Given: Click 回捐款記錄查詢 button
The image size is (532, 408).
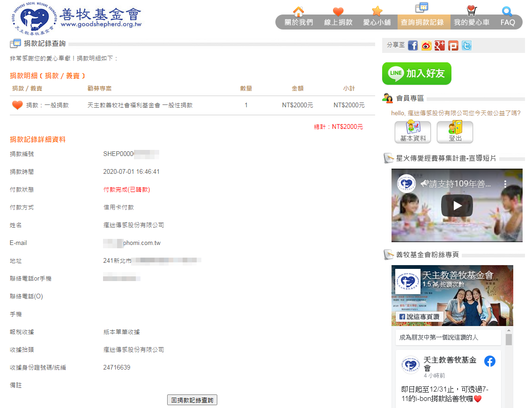Looking at the screenshot, I should click(192, 400).
